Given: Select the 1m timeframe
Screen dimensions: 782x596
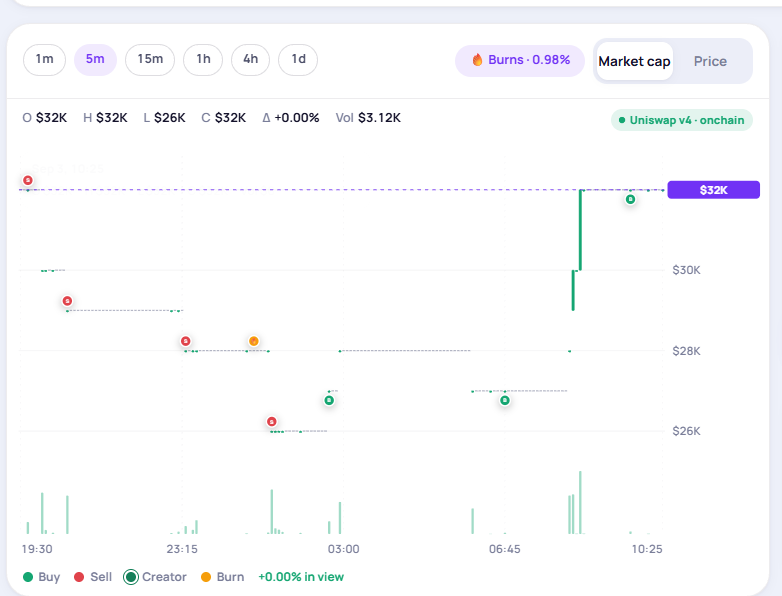Looking at the screenshot, I should tap(44, 59).
